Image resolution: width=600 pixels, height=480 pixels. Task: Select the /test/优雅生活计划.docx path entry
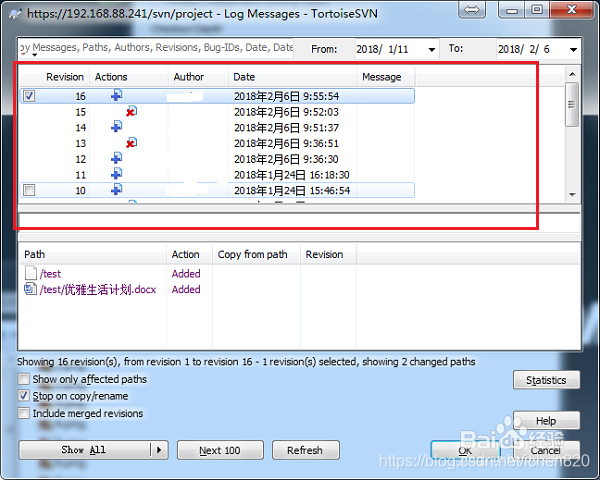(98, 289)
